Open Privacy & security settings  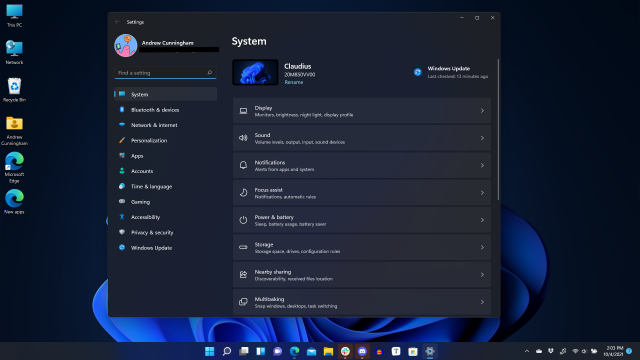click(165, 233)
